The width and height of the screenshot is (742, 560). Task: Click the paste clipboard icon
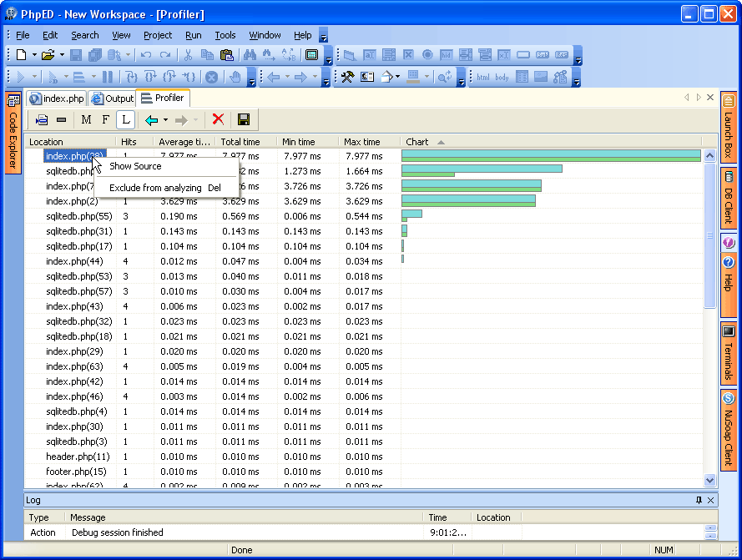tap(226, 55)
